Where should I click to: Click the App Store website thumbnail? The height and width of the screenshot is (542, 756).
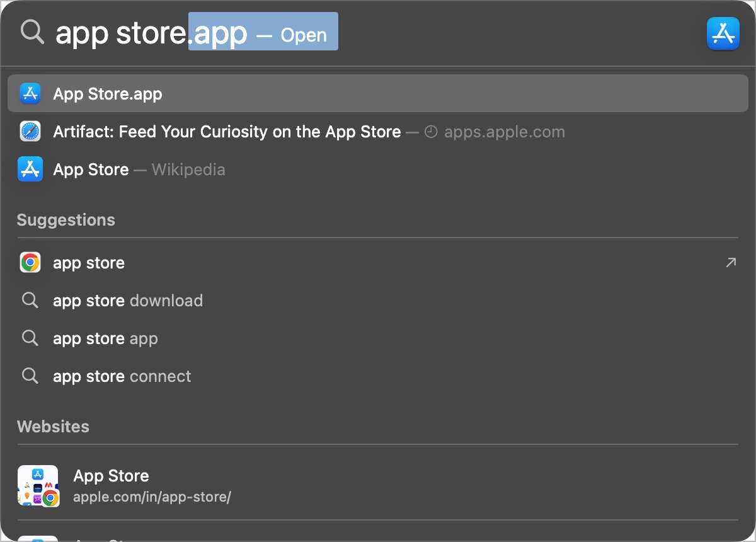(38, 486)
